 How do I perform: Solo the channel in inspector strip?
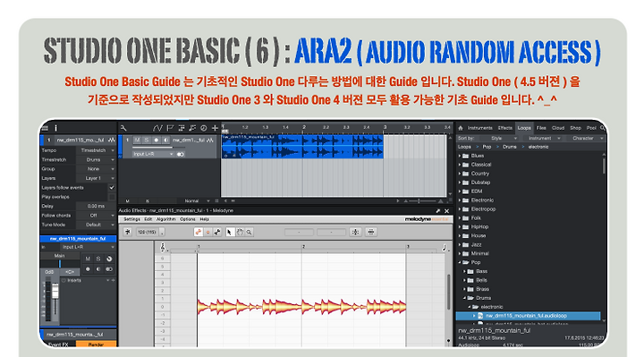coord(98,259)
